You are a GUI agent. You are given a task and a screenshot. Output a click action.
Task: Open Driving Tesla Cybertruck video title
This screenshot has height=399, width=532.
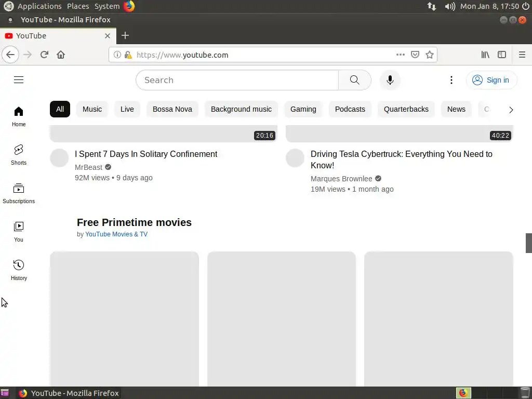(x=402, y=159)
